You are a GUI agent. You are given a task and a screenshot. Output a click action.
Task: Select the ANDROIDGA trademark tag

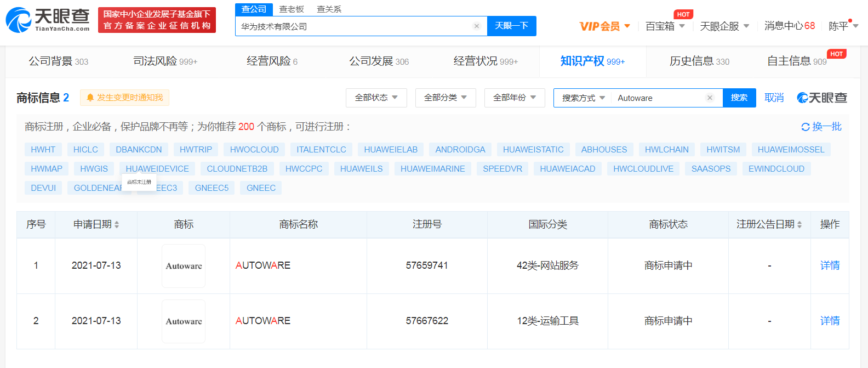click(460, 150)
